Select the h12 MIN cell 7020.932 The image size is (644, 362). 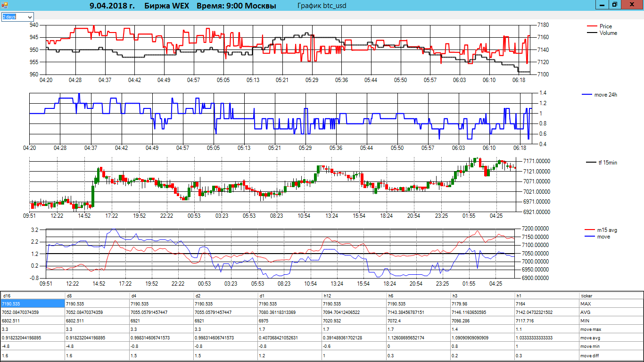coord(354,321)
